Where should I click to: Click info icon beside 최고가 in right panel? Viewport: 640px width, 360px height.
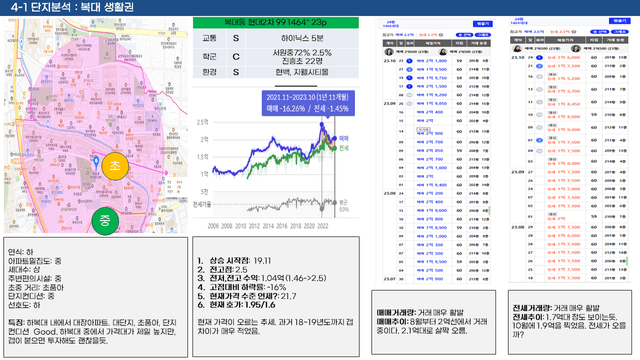573,31
